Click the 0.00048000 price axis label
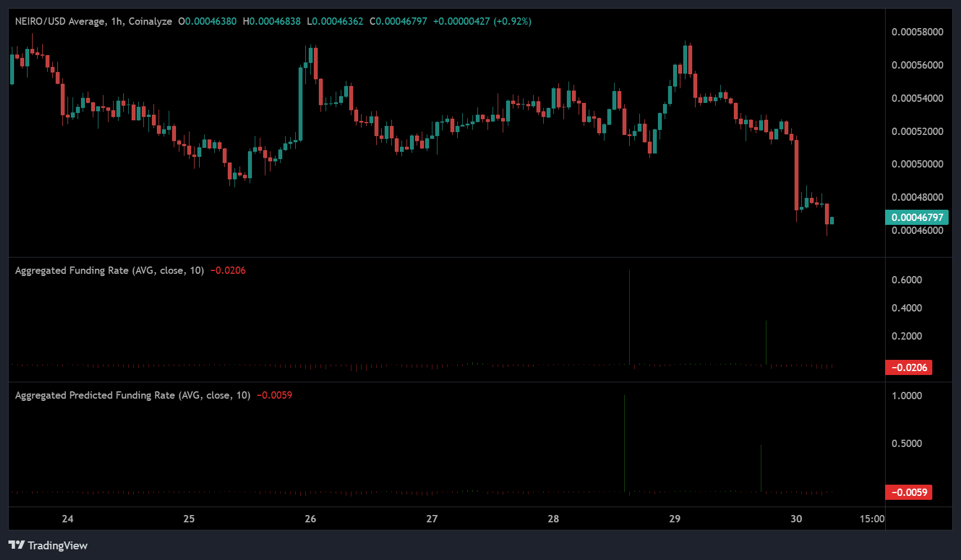This screenshot has height=560, width=961. point(917,197)
